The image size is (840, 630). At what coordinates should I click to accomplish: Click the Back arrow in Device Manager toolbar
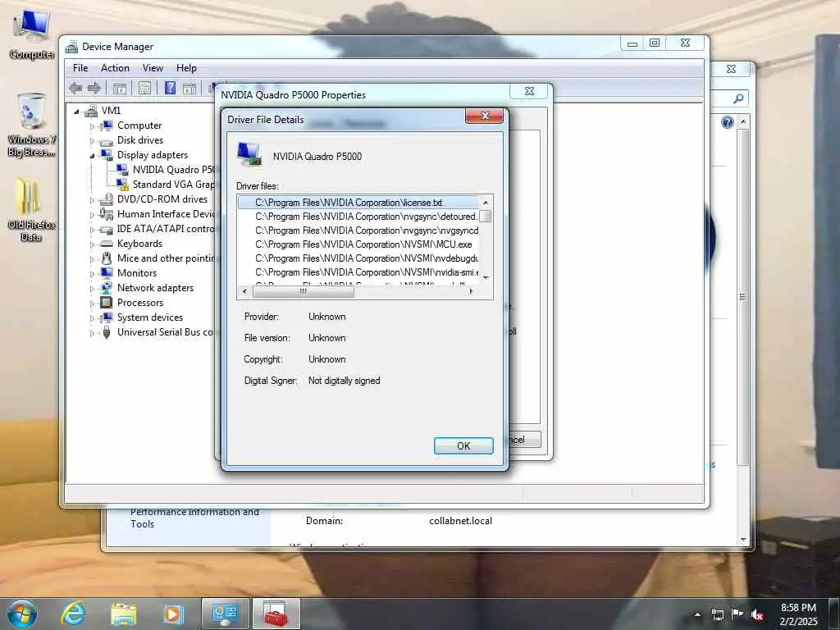pos(75,89)
